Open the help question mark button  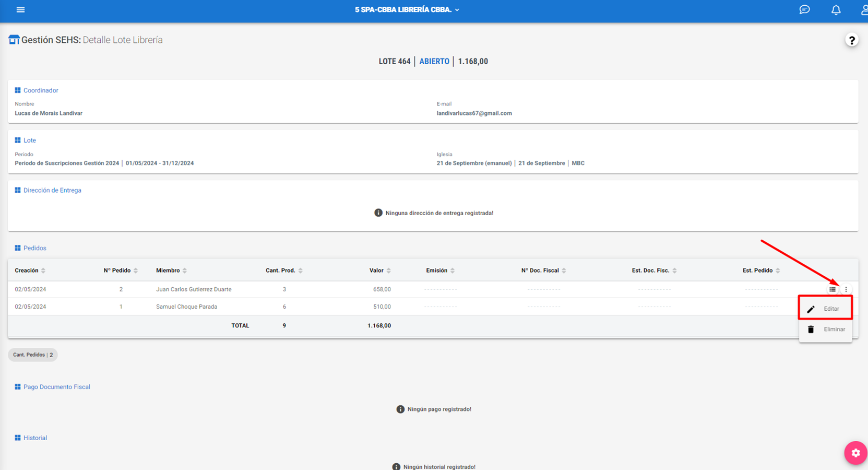click(851, 40)
